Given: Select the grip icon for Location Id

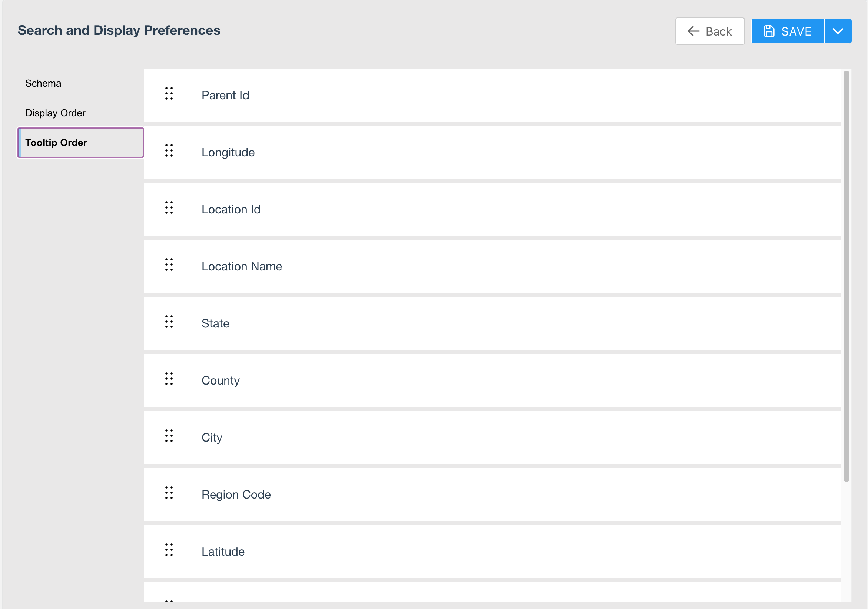Looking at the screenshot, I should [169, 207].
